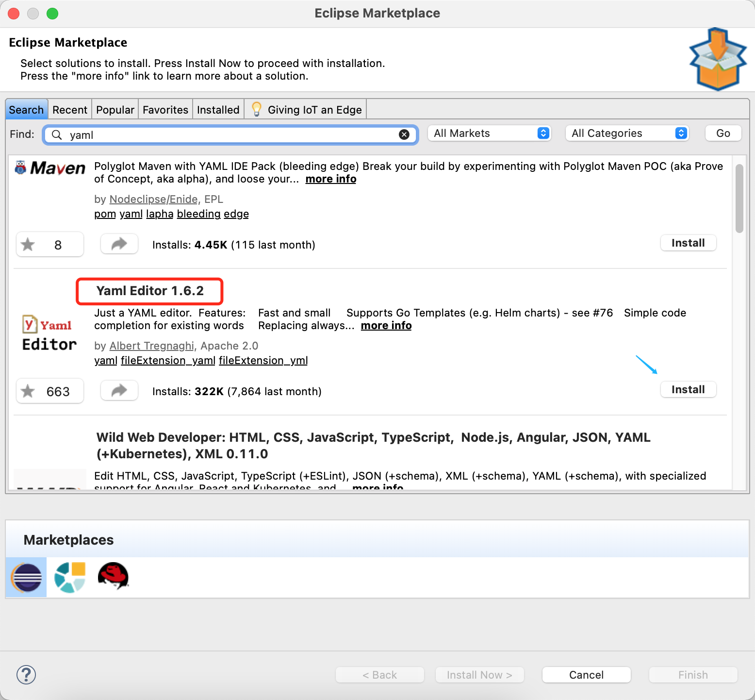The width and height of the screenshot is (755, 700).
Task: Click the disabled Install Now button
Action: pyautogui.click(x=479, y=675)
